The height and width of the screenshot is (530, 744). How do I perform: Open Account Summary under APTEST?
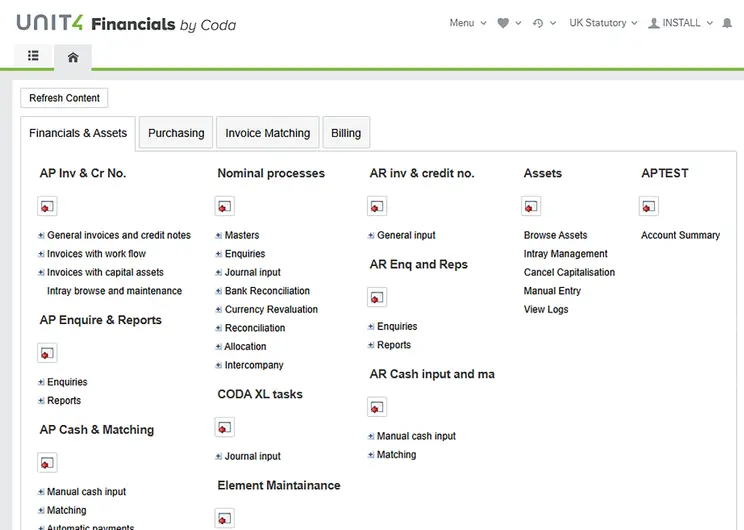click(x=680, y=235)
